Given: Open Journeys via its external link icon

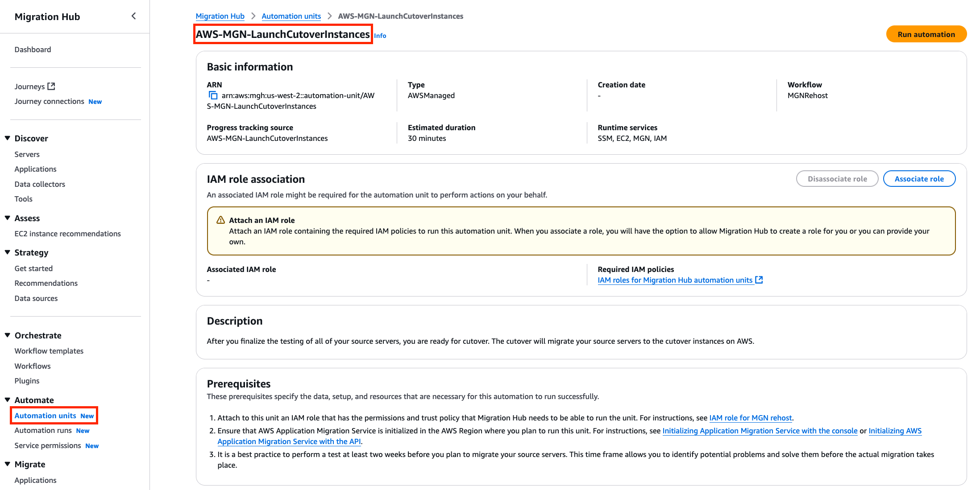Looking at the screenshot, I should 52,86.
